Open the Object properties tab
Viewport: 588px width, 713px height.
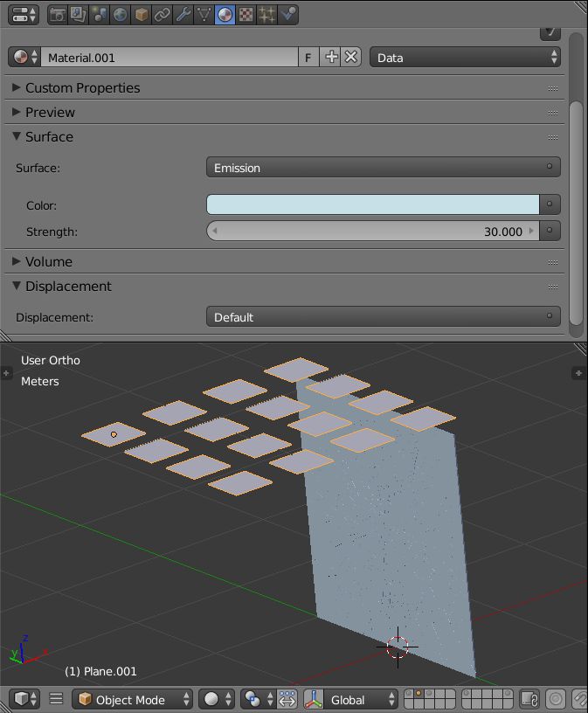point(141,15)
